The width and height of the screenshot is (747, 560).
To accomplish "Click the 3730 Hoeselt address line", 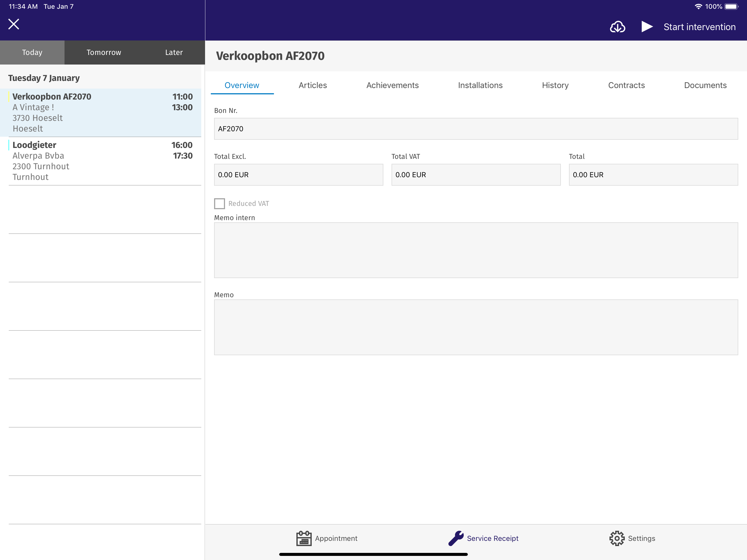I will click(37, 118).
